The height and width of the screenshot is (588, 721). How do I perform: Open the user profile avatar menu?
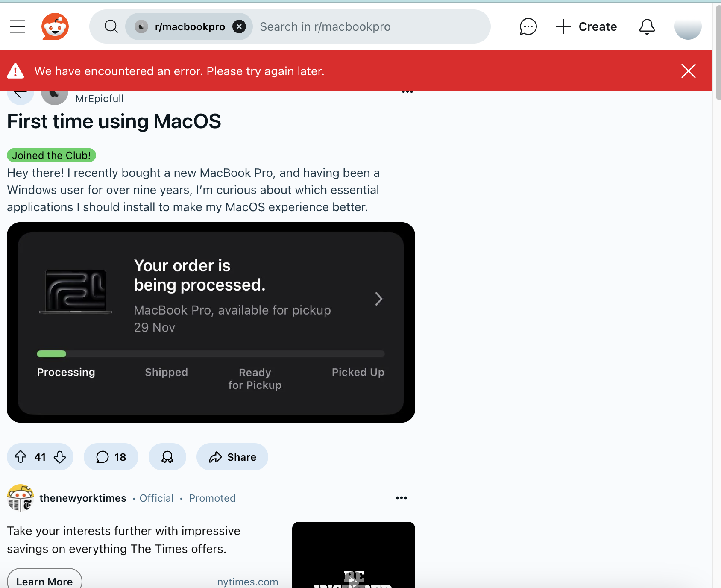tap(688, 26)
